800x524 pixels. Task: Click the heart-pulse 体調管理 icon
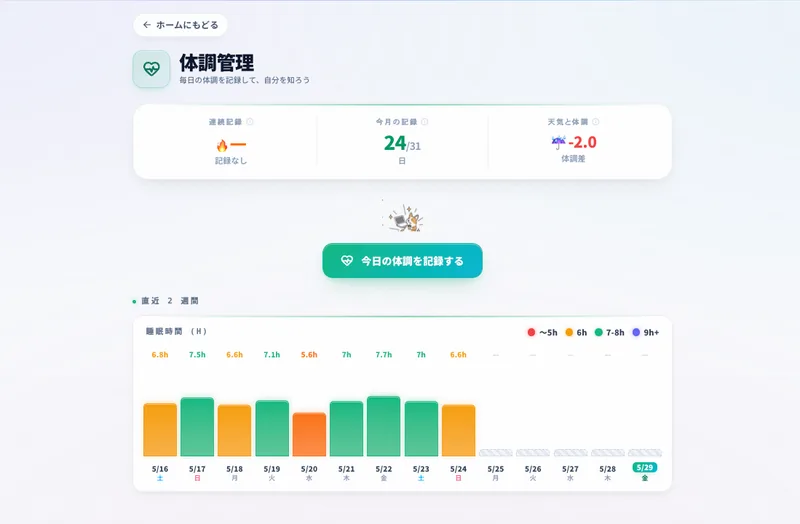point(152,69)
